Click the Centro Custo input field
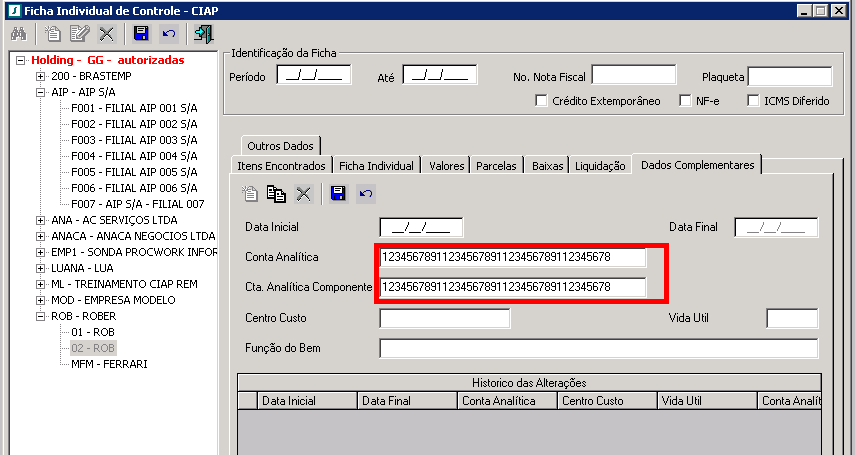 [444, 319]
